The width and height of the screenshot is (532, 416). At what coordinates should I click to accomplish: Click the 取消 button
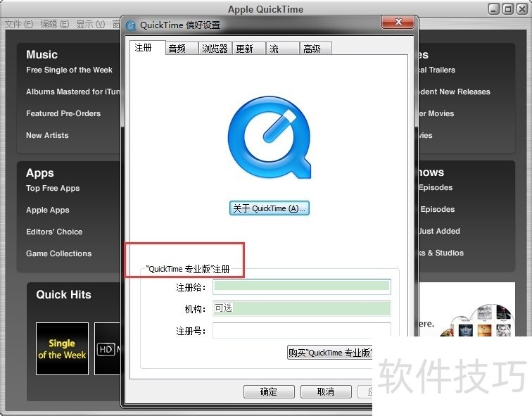point(326,391)
